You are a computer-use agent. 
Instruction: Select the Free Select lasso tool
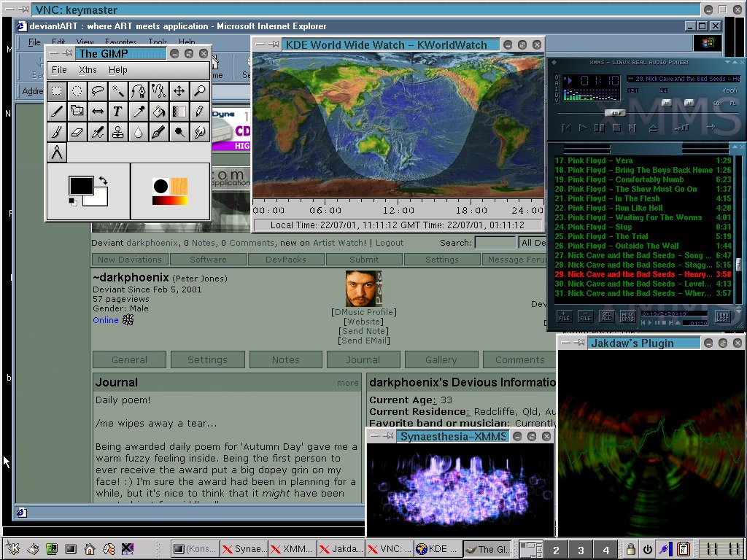point(98,90)
